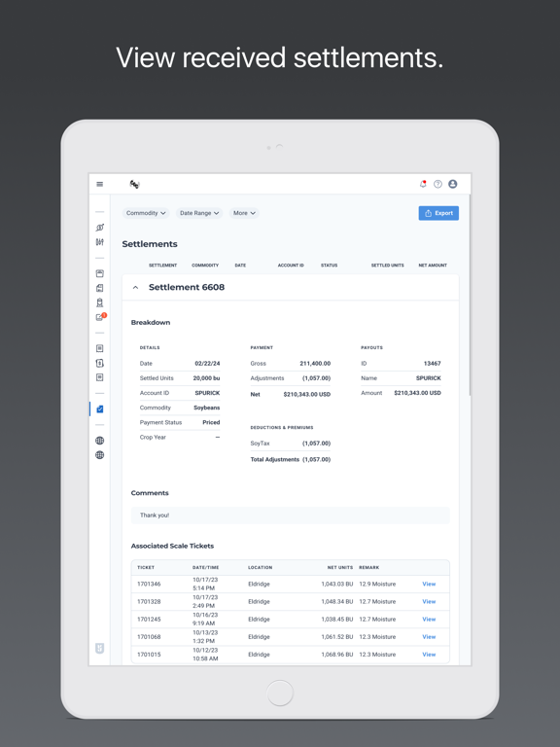
Task: Open the document page sidebar icon below storefront
Action: [99, 288]
